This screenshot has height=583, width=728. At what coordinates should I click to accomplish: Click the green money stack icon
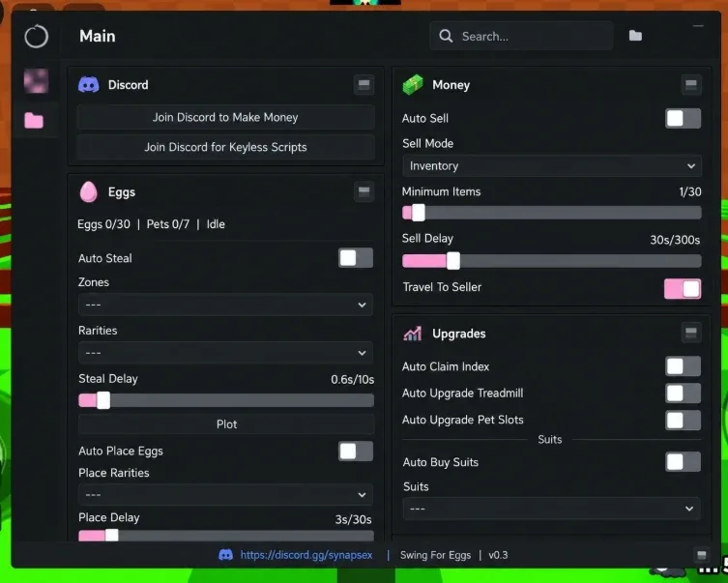(413, 85)
